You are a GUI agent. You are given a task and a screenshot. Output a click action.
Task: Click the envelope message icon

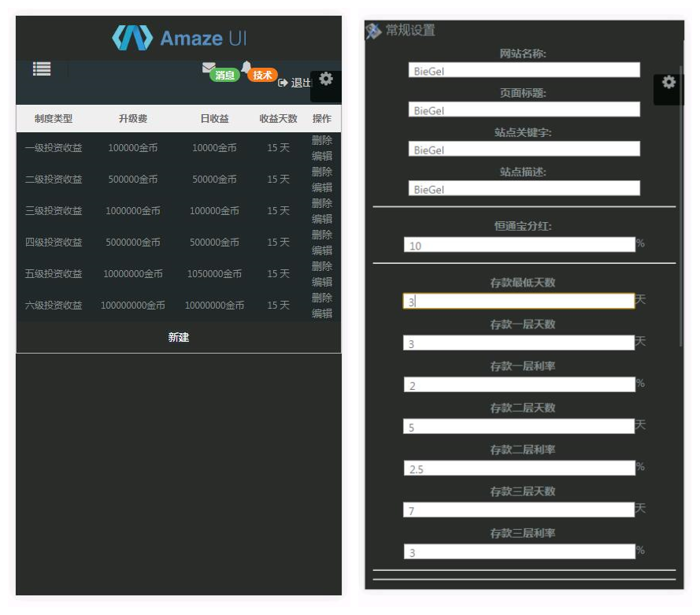coord(209,67)
